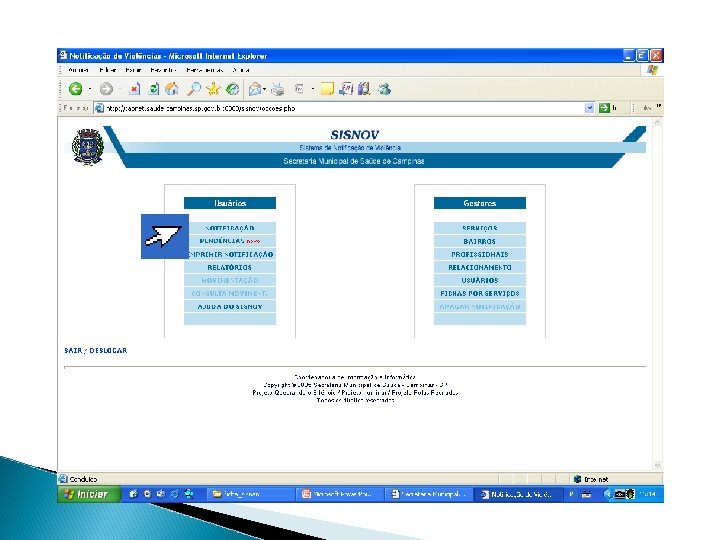The height and width of the screenshot is (540, 720).
Task: Click the Internet zone status indicator
Action: (x=591, y=479)
